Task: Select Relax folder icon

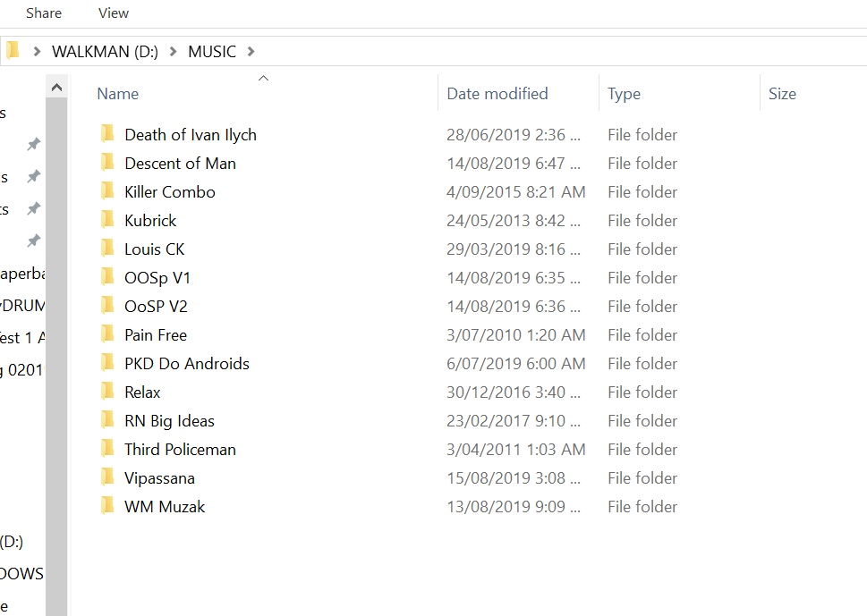Action: (107, 392)
